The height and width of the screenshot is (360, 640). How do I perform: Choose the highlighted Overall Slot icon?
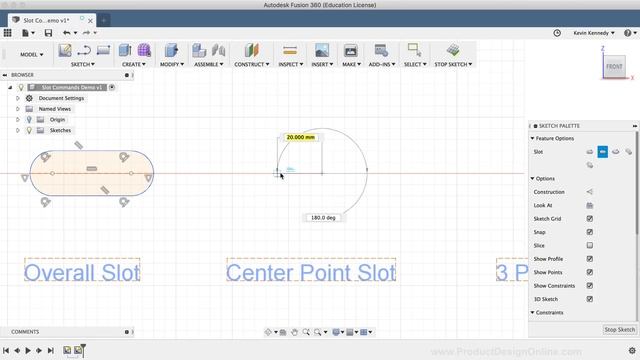point(602,152)
